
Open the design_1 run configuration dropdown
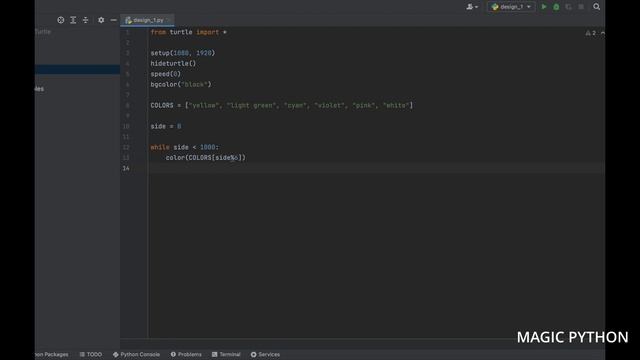[x=511, y=7]
